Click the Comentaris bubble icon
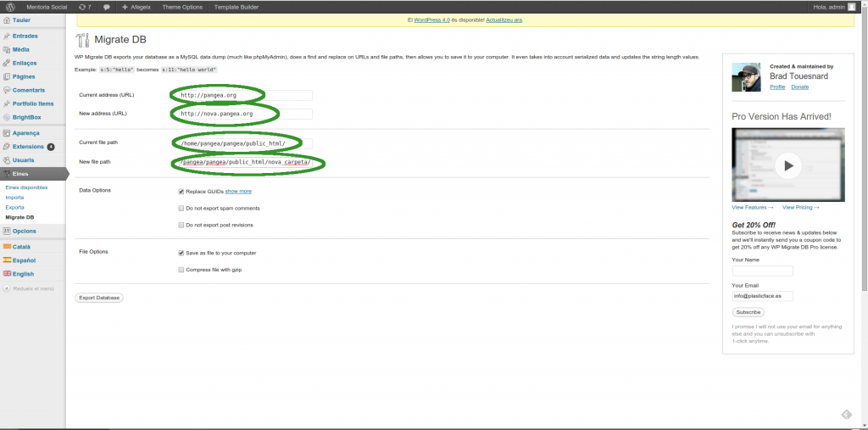 [6, 90]
